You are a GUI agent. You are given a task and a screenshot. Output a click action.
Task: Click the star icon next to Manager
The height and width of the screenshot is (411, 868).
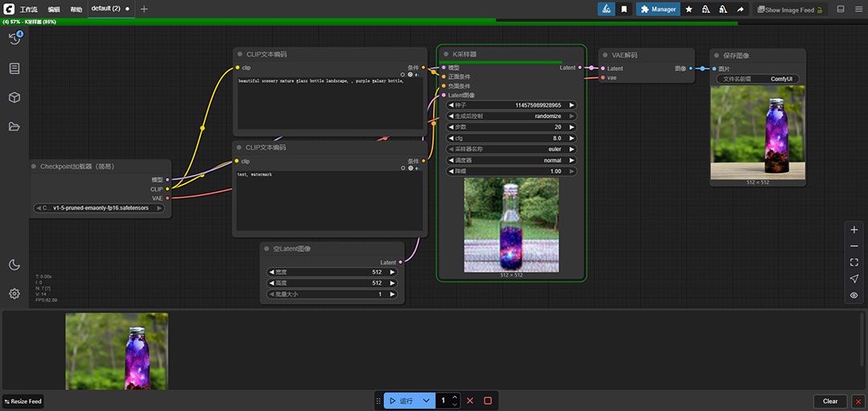pos(689,9)
